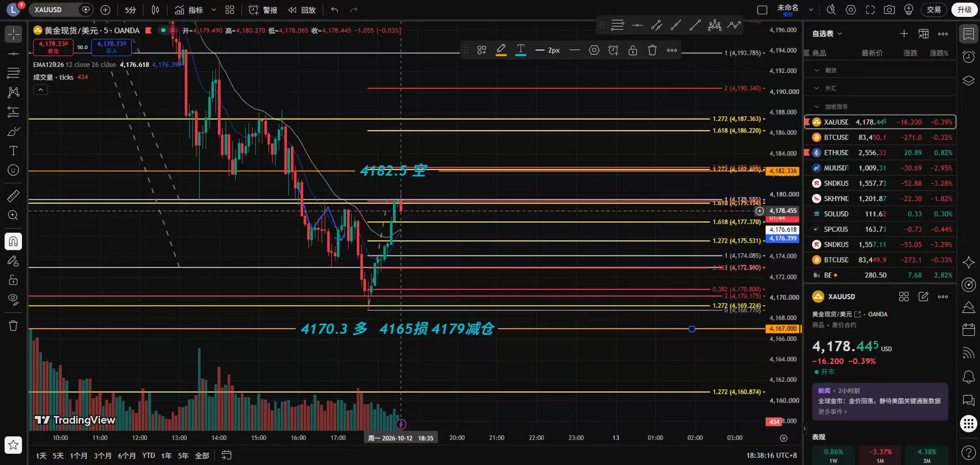Start bar 回放 replay mode
This screenshot has width=980, height=465.
[x=302, y=10]
